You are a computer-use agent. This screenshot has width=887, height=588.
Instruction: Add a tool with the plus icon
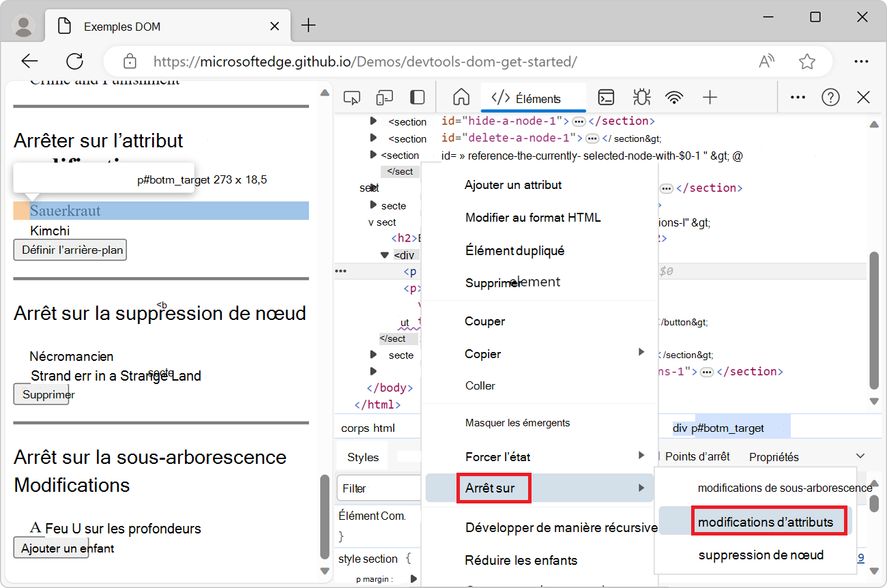point(710,97)
